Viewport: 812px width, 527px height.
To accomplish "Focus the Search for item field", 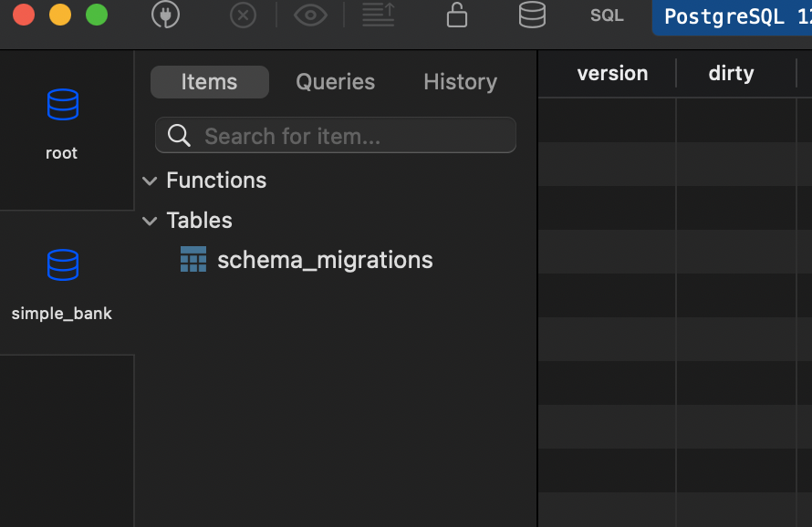I will coord(336,135).
